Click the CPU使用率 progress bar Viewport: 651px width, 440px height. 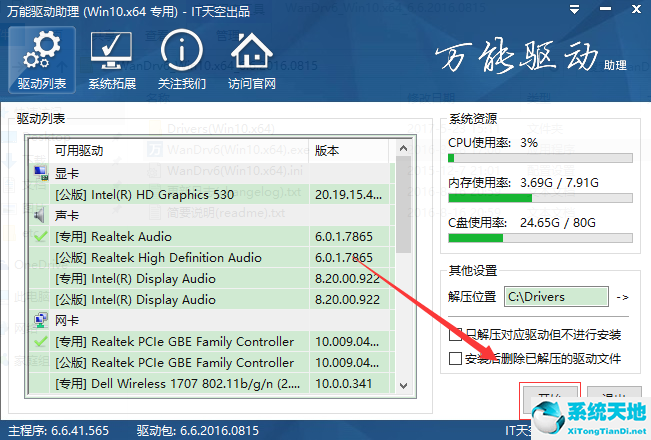540,158
